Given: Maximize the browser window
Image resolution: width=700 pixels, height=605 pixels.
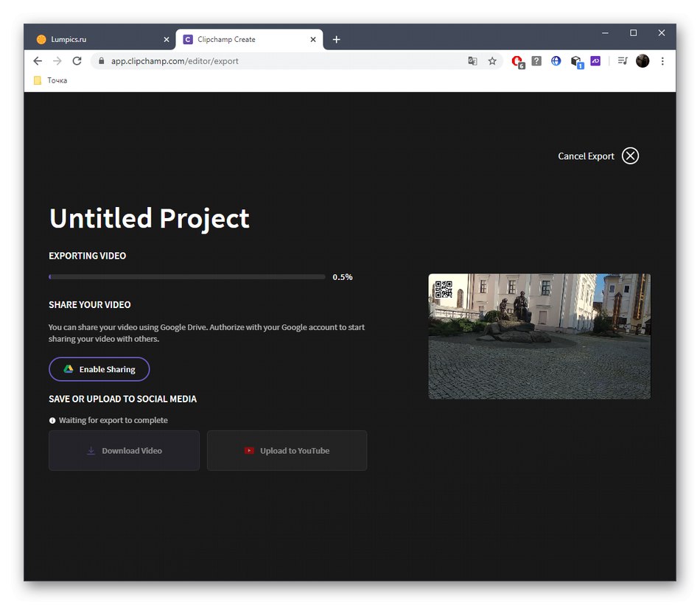Looking at the screenshot, I should (x=633, y=33).
